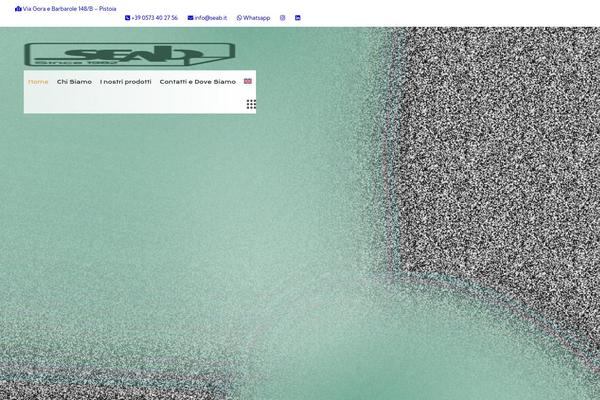The image size is (600, 400).
Task: Open the info@seab.it email link
Action: tap(207, 18)
